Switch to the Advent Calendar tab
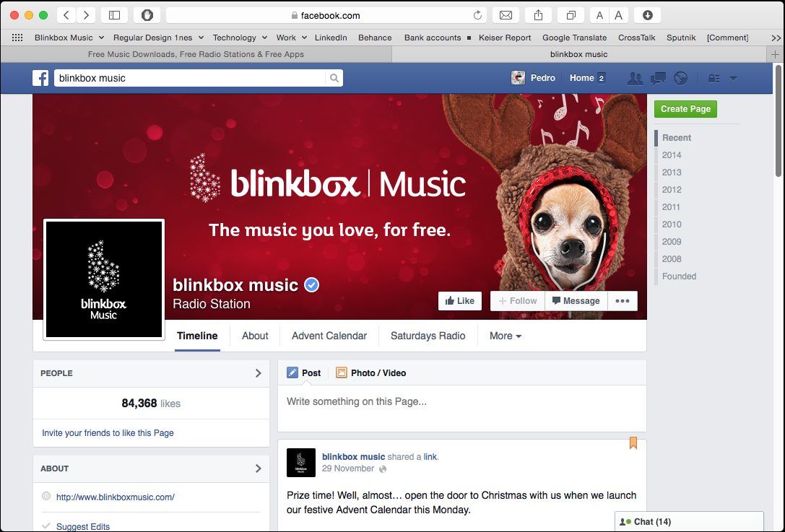Viewport: 785px width, 532px height. click(329, 336)
